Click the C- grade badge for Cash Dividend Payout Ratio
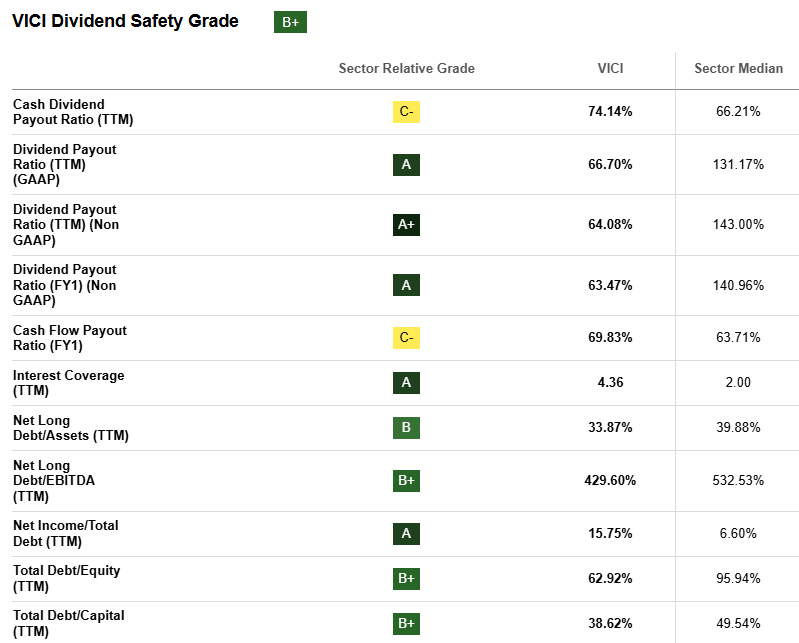 tap(406, 111)
